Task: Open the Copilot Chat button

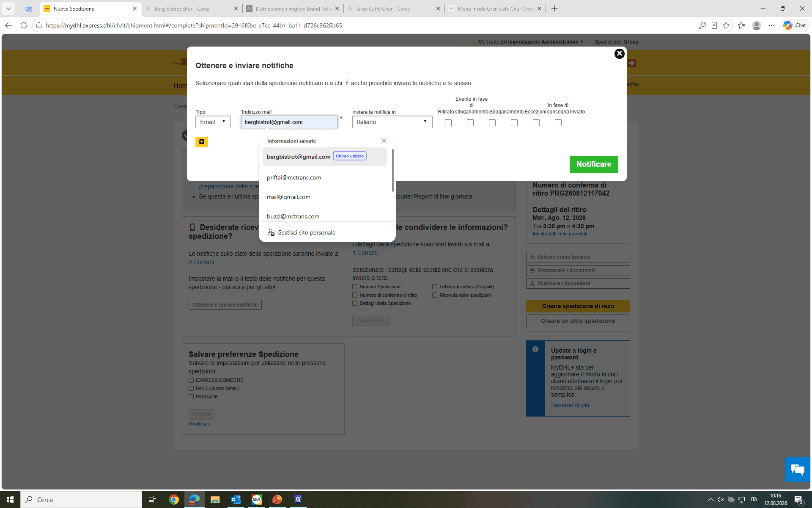Action: (794, 25)
